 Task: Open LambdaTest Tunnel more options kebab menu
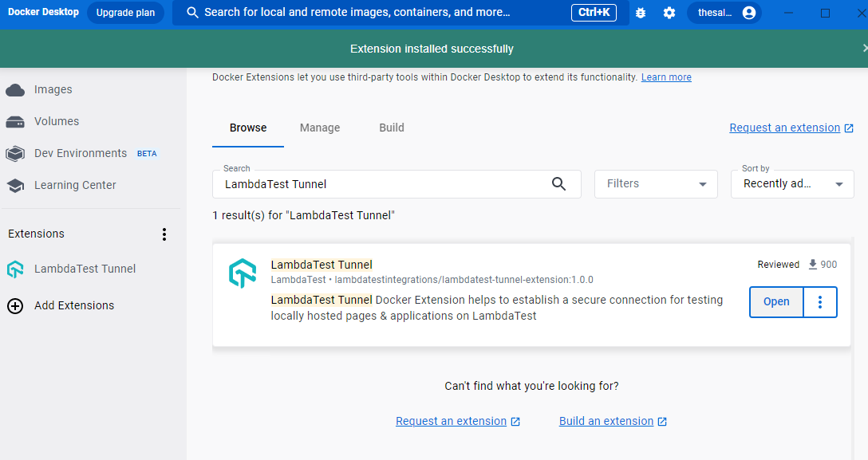click(820, 302)
